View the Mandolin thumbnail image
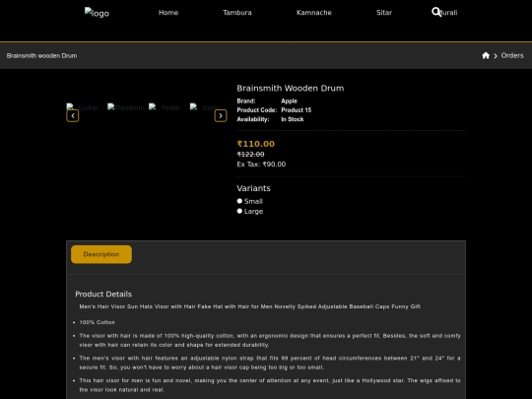 coord(126,107)
